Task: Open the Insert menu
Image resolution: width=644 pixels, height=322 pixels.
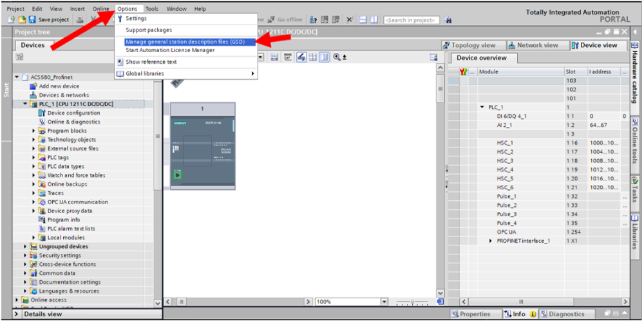Action: pos(77,8)
